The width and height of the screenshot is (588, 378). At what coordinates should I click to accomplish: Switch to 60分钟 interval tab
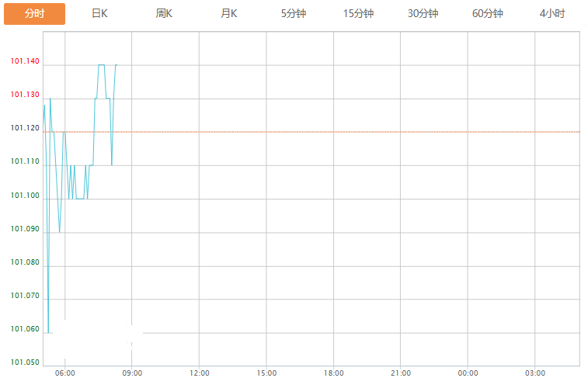point(488,14)
